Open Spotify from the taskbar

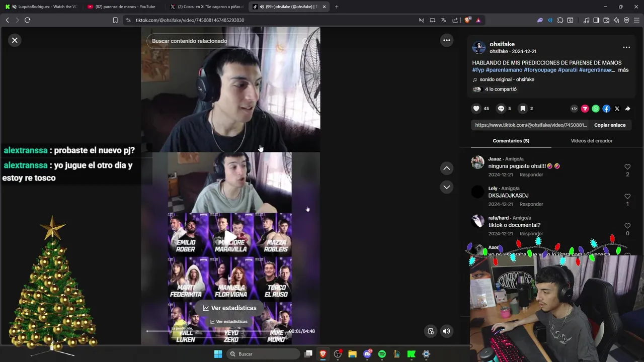click(382, 354)
